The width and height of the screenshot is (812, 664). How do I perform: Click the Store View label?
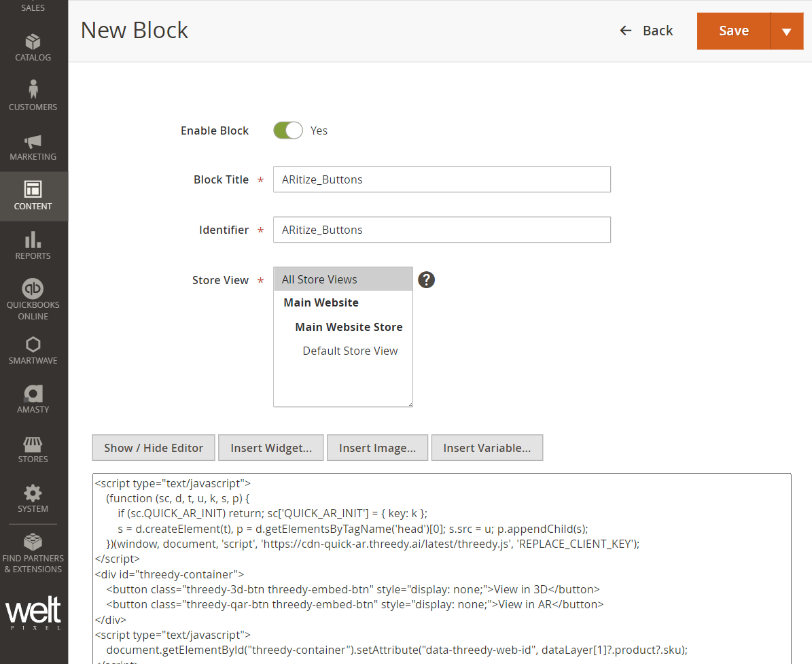[220, 280]
